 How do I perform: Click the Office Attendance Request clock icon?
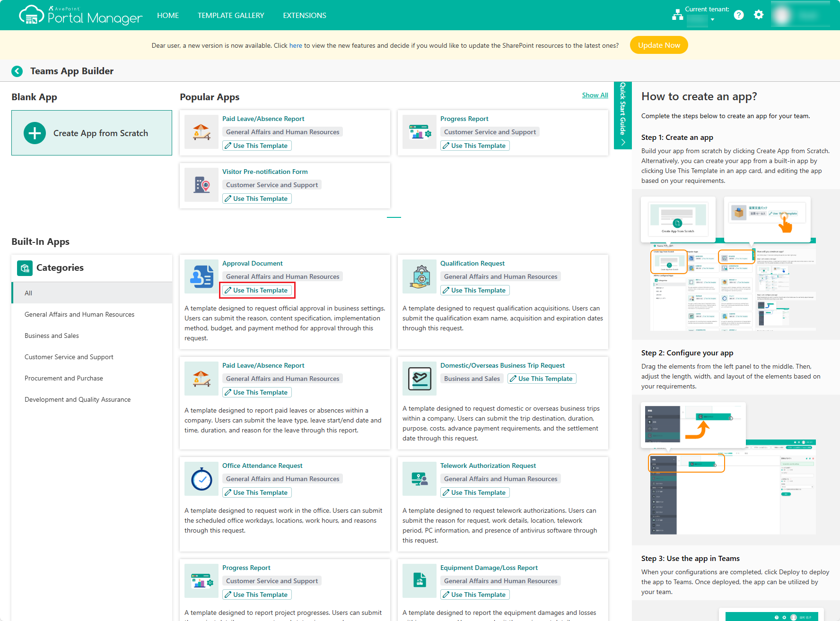(201, 479)
